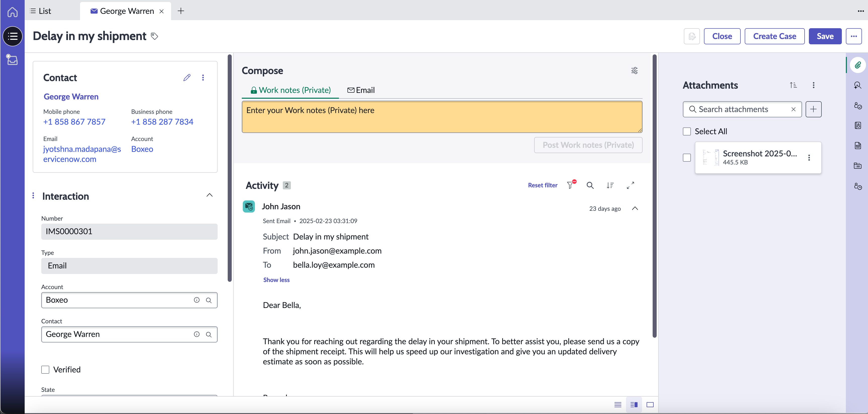Edit the Contact card with the pencil icon
Viewport: 868px width, 414px height.
pyautogui.click(x=187, y=78)
